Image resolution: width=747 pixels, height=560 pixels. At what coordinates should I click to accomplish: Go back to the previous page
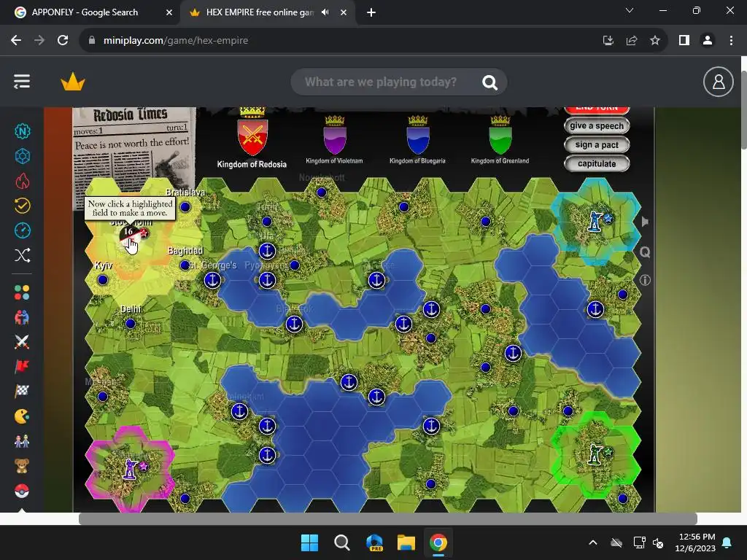pos(16,41)
